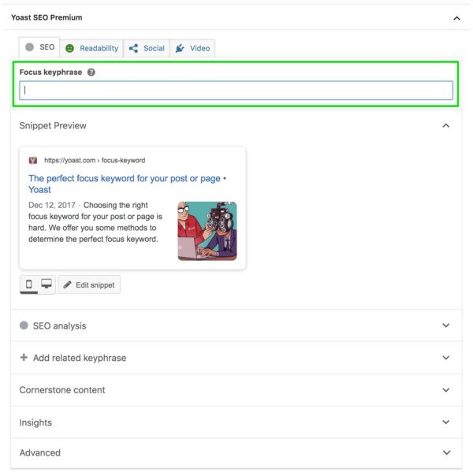Click the Video tab's Yoast icon

pyautogui.click(x=179, y=48)
